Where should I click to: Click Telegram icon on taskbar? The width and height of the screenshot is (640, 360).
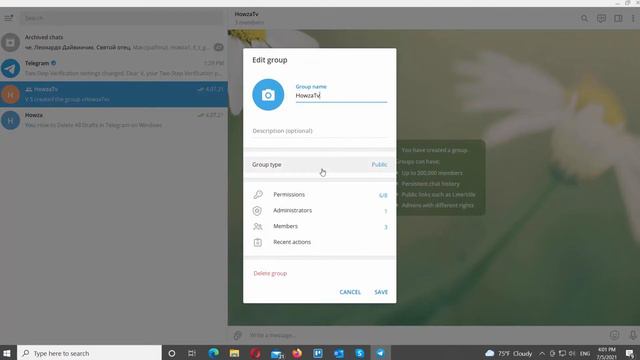(380, 353)
